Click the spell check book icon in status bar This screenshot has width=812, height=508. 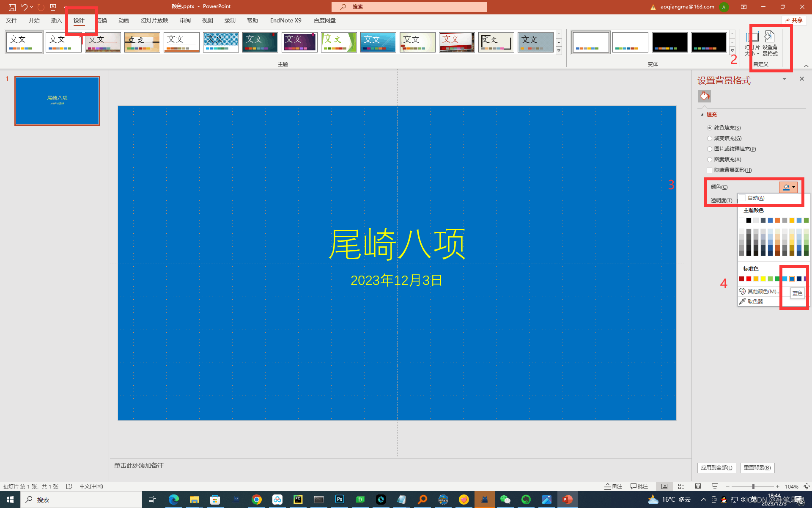click(69, 486)
